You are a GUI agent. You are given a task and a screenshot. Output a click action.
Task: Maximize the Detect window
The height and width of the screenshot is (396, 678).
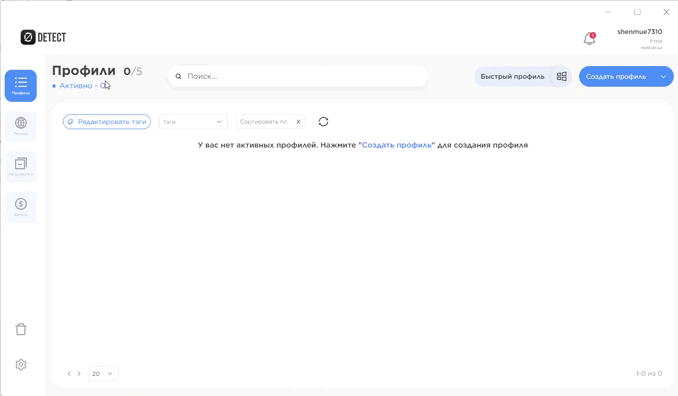tap(637, 12)
